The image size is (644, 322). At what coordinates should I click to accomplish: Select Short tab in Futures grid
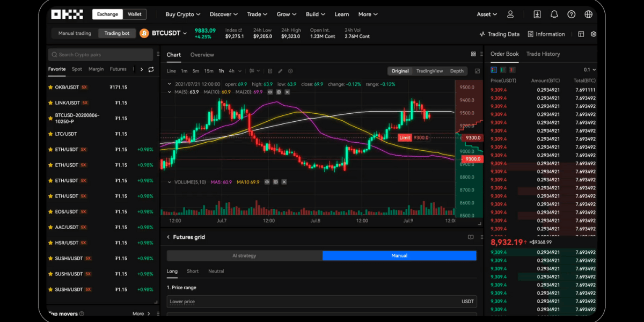[192, 271]
